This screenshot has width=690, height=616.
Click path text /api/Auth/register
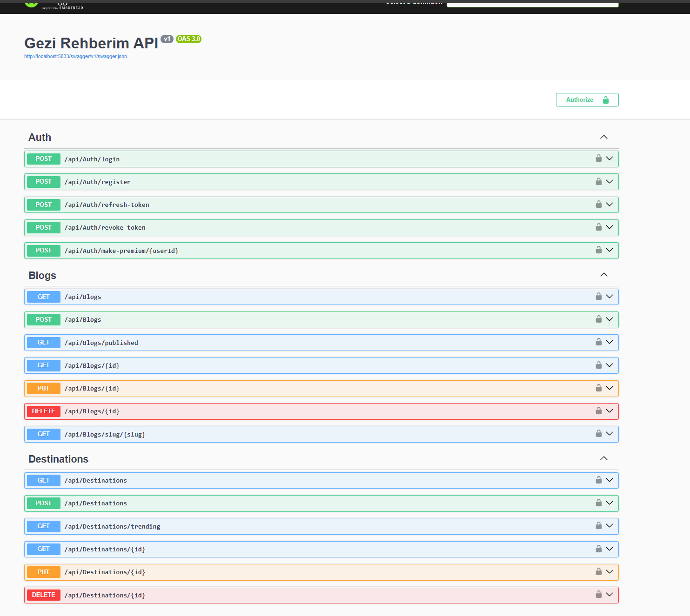click(98, 182)
